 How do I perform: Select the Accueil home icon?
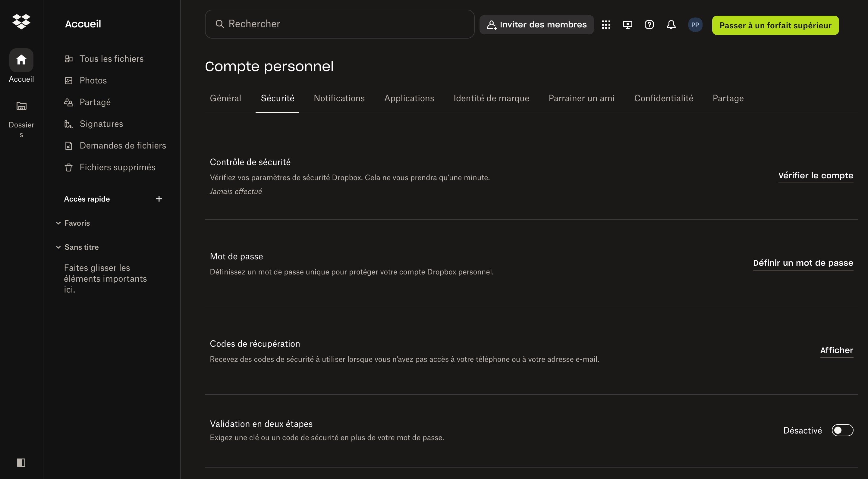21,60
